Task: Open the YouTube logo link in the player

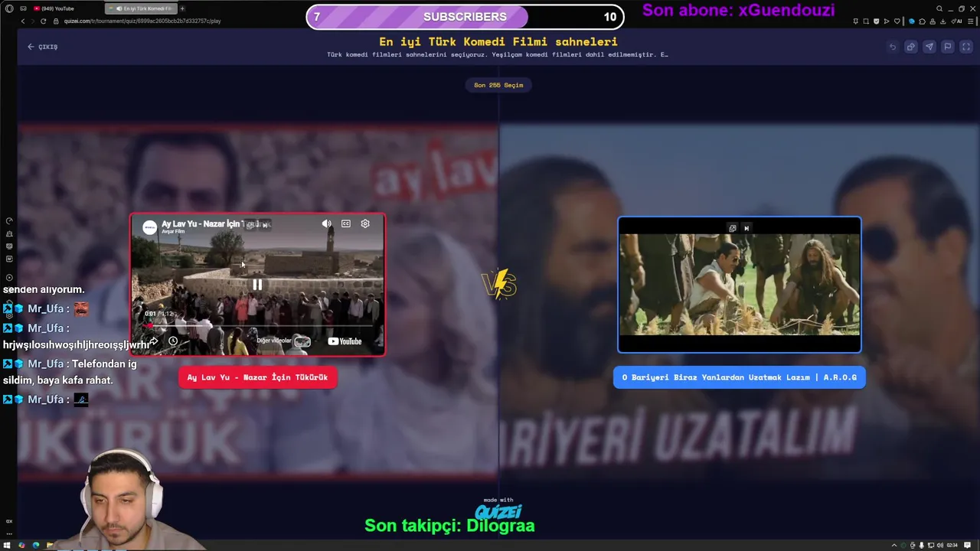Action: click(345, 341)
